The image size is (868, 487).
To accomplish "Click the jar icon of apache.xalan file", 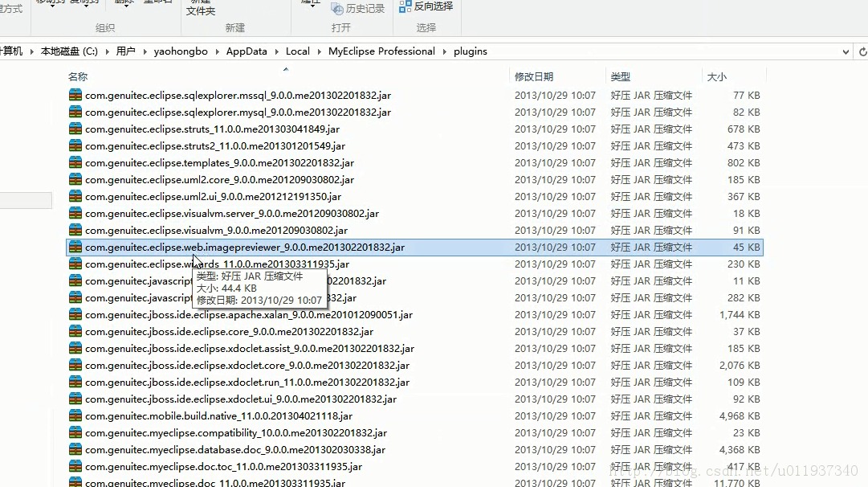I will coord(75,315).
